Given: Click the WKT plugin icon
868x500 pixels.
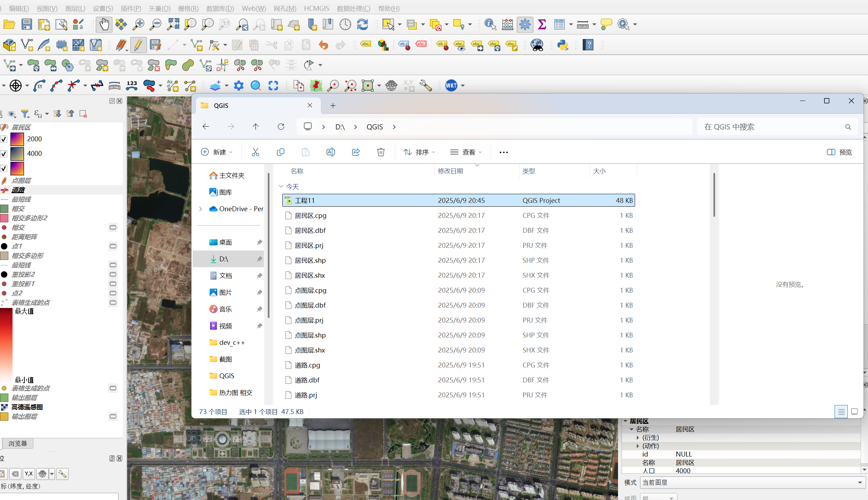Looking at the screenshot, I should pyautogui.click(x=451, y=86).
